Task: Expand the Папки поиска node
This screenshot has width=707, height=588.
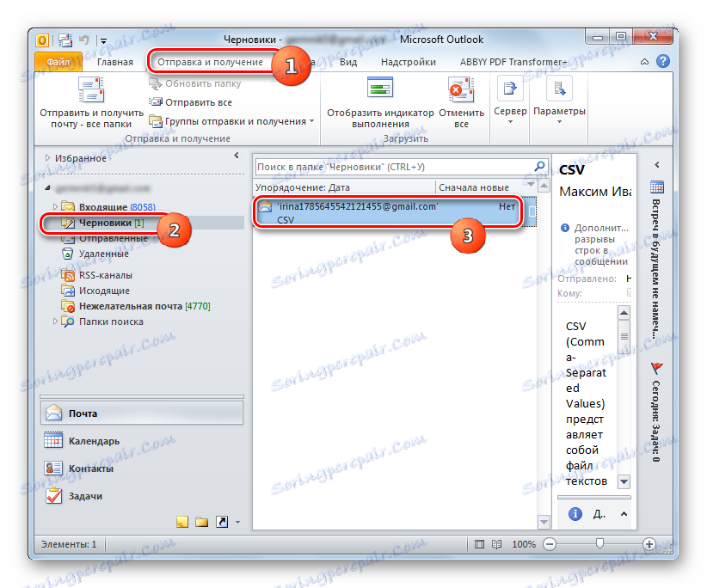Action: (x=55, y=322)
